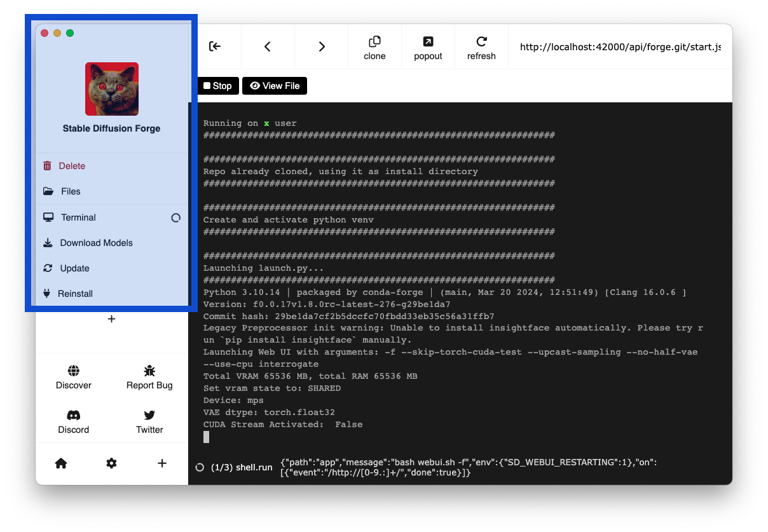Open the Discover page

(x=73, y=376)
